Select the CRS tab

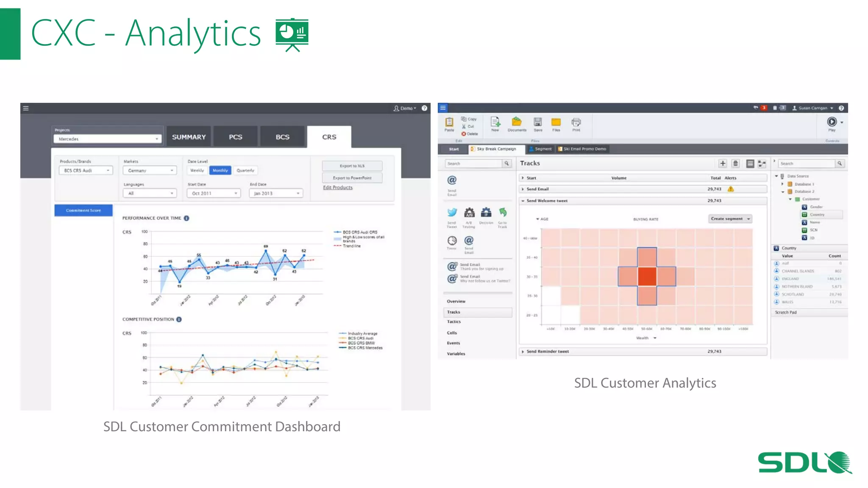pos(329,137)
